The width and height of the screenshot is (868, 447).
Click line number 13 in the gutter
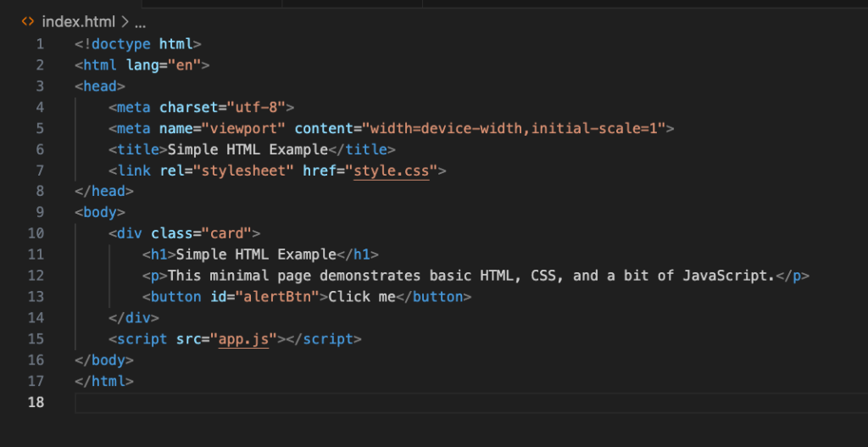[36, 297]
